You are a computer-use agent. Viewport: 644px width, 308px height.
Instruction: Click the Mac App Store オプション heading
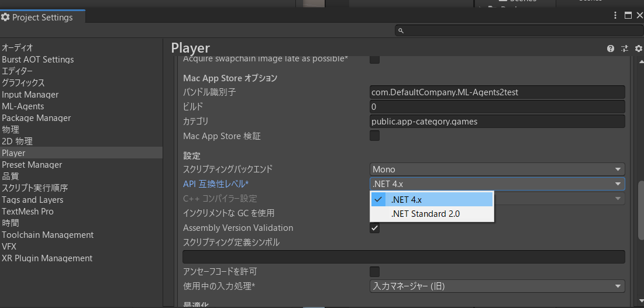tap(230, 78)
